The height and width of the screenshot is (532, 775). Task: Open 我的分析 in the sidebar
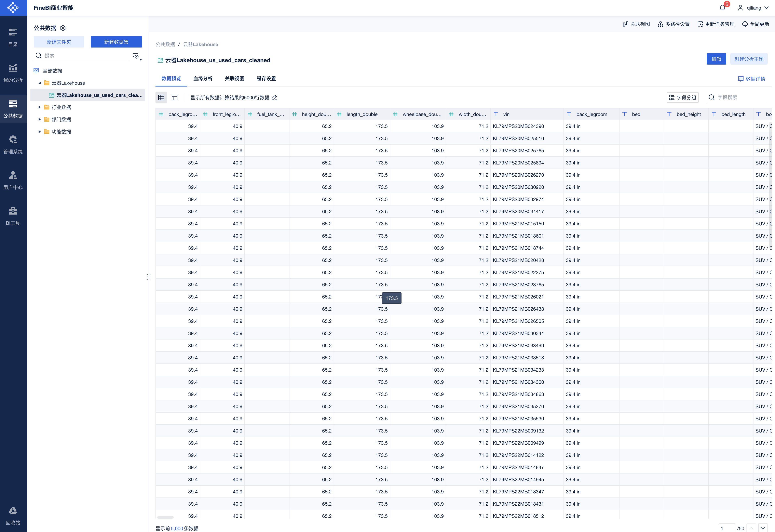[x=13, y=73]
